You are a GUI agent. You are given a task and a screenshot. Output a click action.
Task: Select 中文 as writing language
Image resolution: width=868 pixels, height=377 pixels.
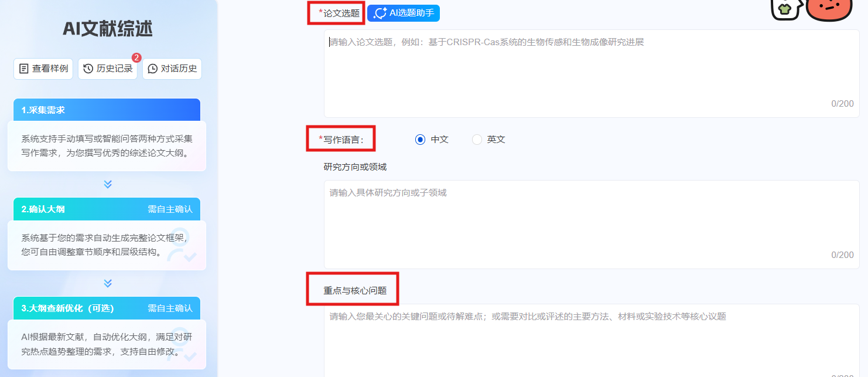[x=432, y=140]
